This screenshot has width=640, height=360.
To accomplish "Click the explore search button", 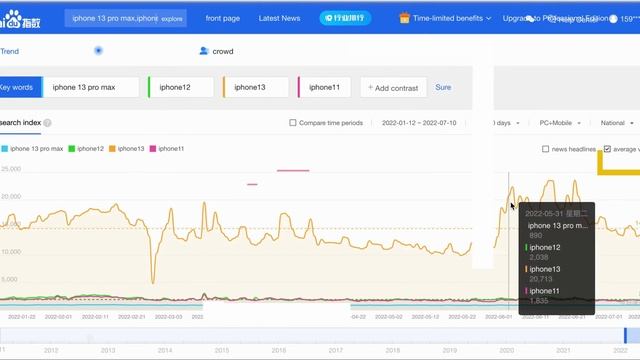I will coord(172,19).
